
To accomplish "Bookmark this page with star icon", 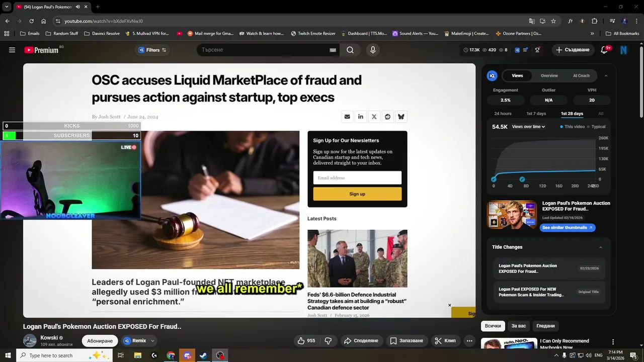I will (x=553, y=21).
